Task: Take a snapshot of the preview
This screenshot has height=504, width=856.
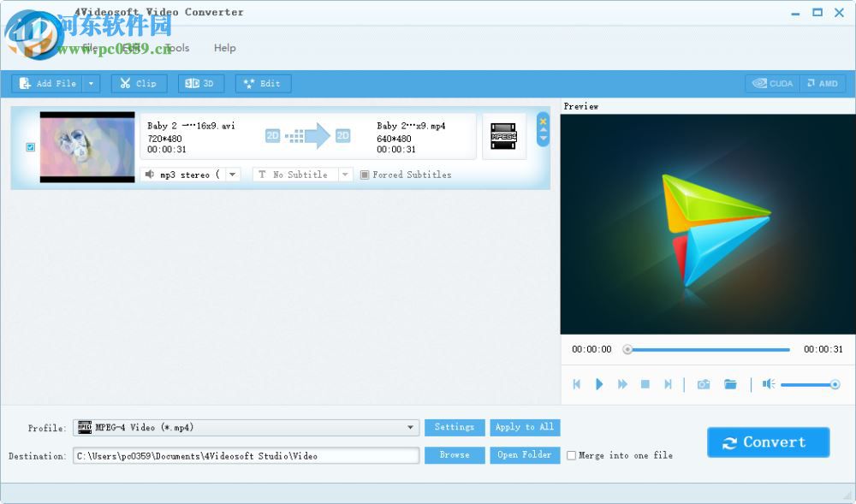Action: pyautogui.click(x=703, y=384)
